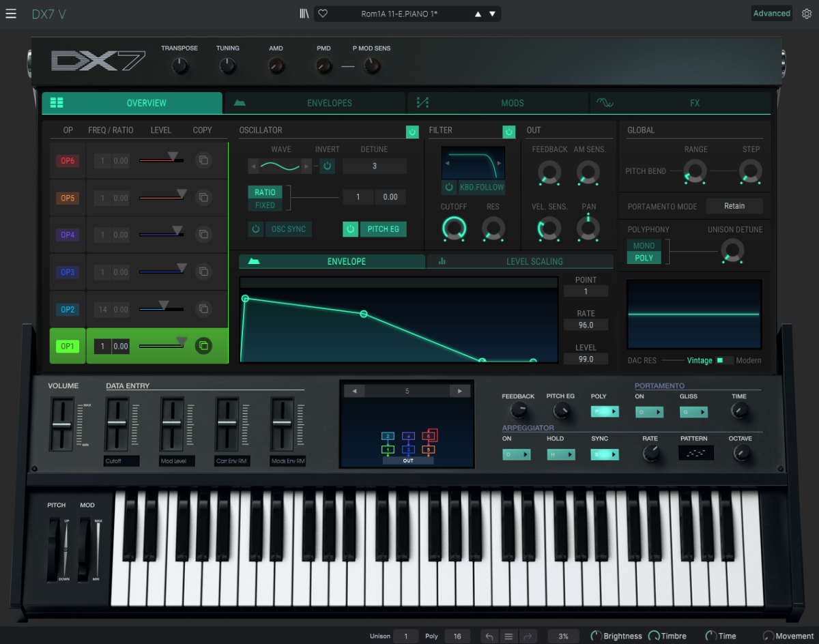Toggle KBD.FOLLOW power button

(449, 187)
